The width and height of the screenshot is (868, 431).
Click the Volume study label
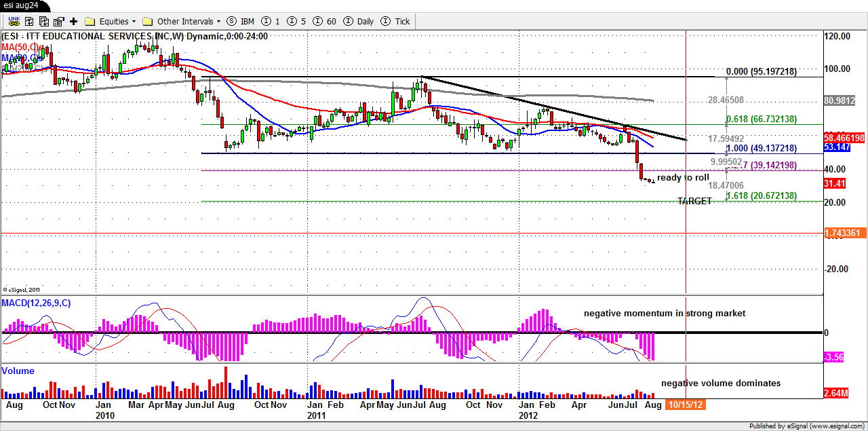(18, 371)
